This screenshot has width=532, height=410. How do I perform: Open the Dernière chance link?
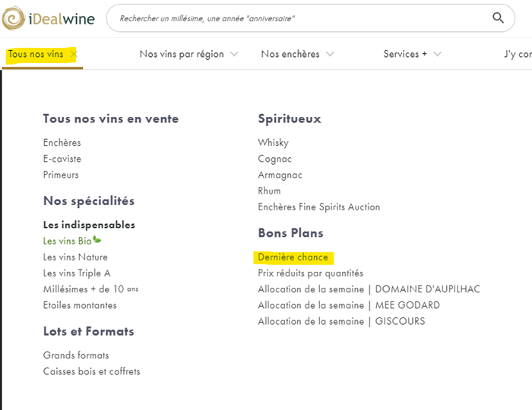293,257
